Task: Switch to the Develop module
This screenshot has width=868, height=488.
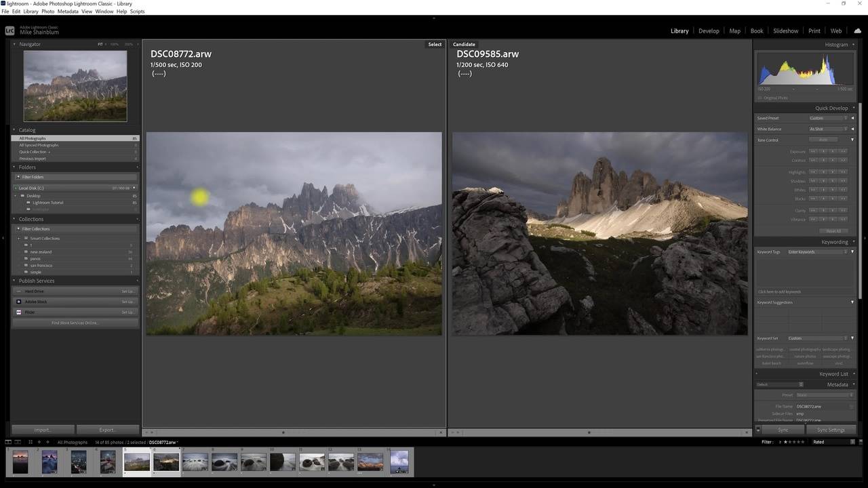Action: point(709,30)
